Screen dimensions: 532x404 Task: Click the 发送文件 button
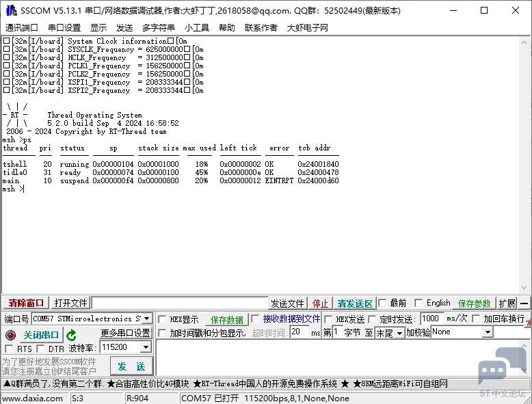(x=287, y=304)
